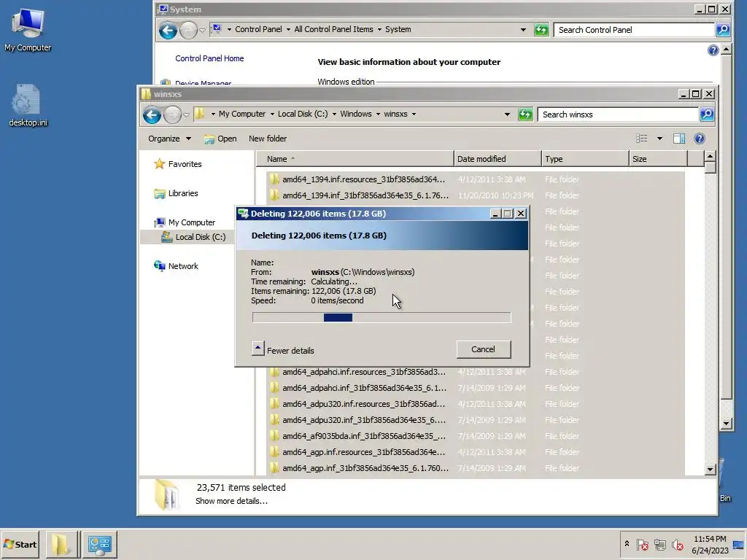The image size is (747, 560).
Task: Click Local Disk (C:) breadcrumb
Action: [303, 114]
